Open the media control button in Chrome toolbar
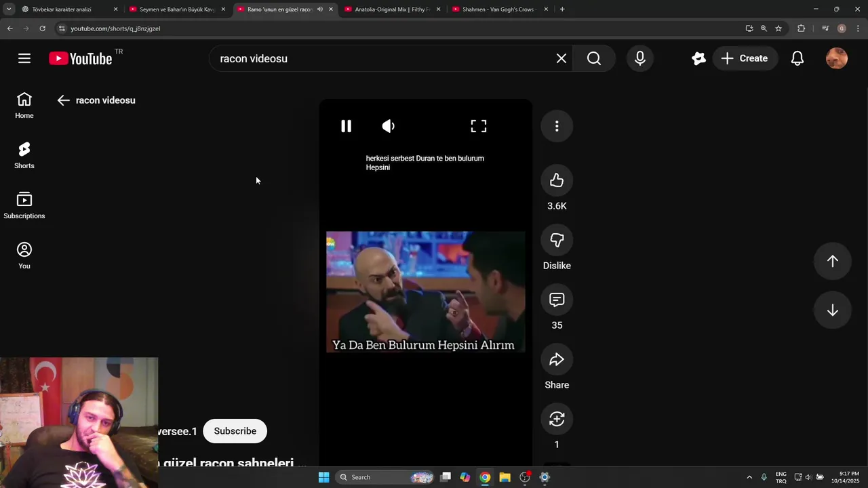Image resolution: width=868 pixels, height=488 pixels. [825, 28]
